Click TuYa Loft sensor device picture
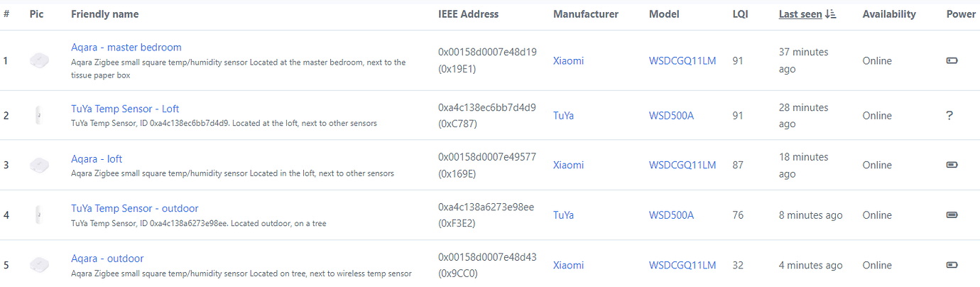This screenshot has width=980, height=287. pyautogui.click(x=38, y=116)
